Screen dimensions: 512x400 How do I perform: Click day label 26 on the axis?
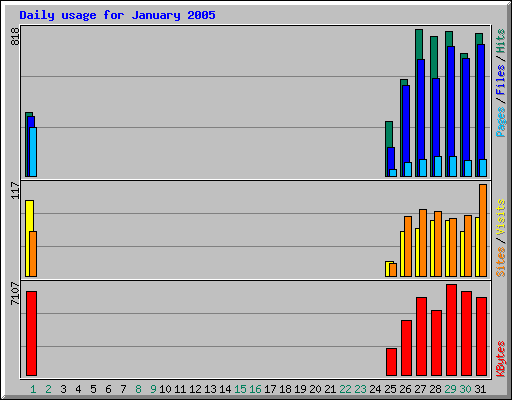[405, 389]
